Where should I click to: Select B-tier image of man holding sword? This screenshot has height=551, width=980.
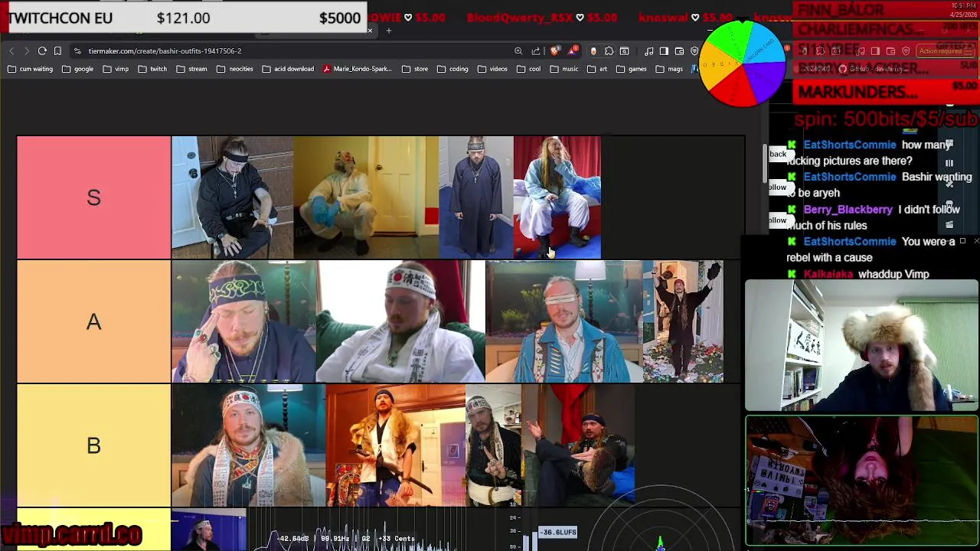tap(395, 445)
